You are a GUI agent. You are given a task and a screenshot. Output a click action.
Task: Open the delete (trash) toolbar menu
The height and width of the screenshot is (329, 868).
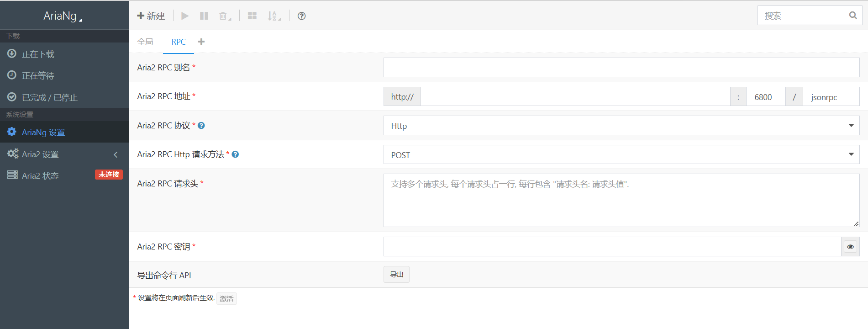(x=225, y=16)
